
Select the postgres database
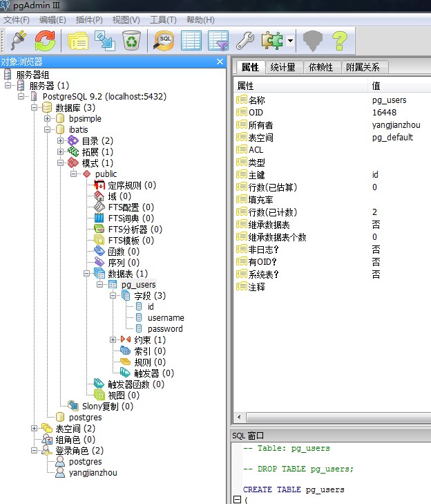click(85, 417)
